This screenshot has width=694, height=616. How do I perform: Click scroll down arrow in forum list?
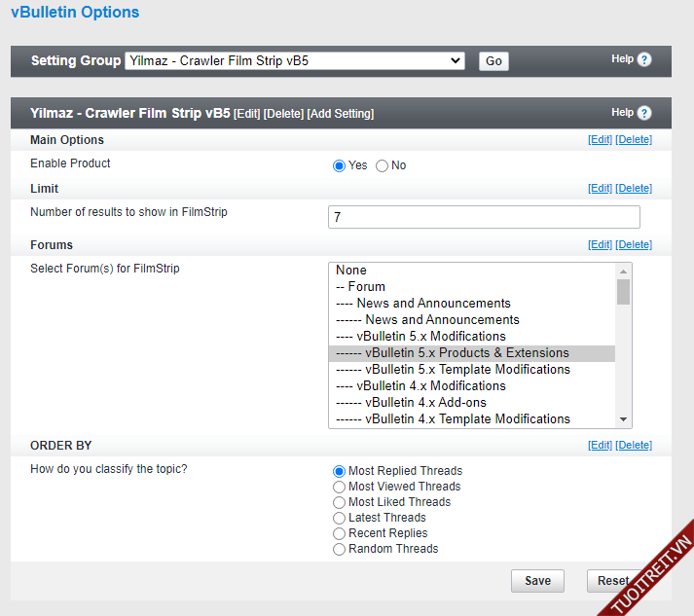(x=623, y=419)
